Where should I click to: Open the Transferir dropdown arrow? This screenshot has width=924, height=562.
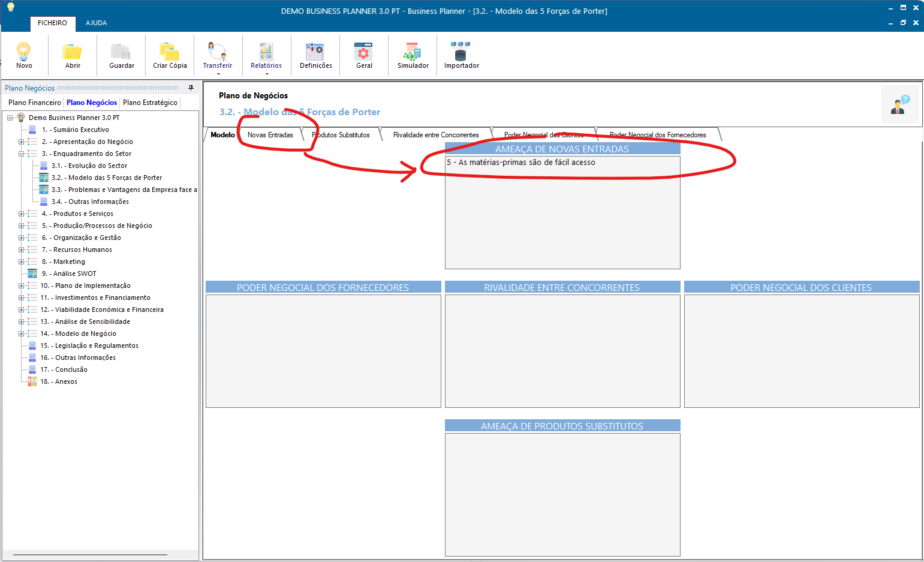coord(218,74)
